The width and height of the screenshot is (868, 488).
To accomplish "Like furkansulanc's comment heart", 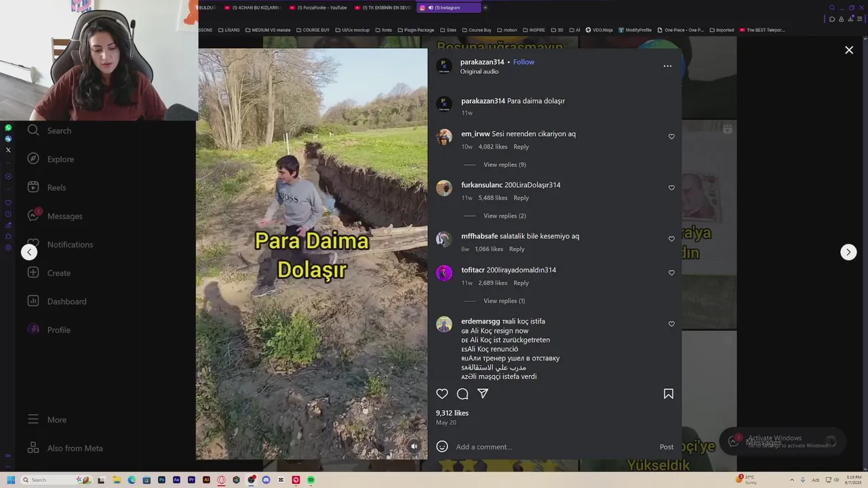I will [672, 188].
